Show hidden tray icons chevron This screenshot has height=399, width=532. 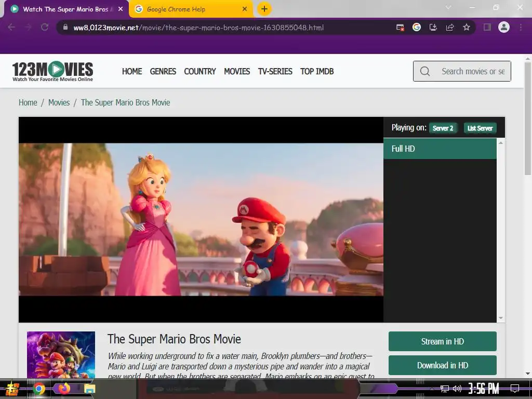pyautogui.click(x=432, y=389)
